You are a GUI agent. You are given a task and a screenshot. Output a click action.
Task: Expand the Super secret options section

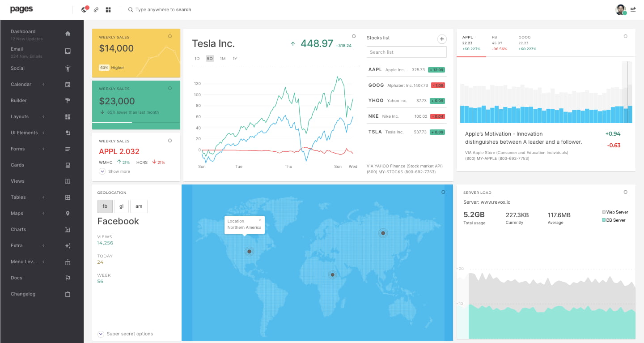[126, 334]
